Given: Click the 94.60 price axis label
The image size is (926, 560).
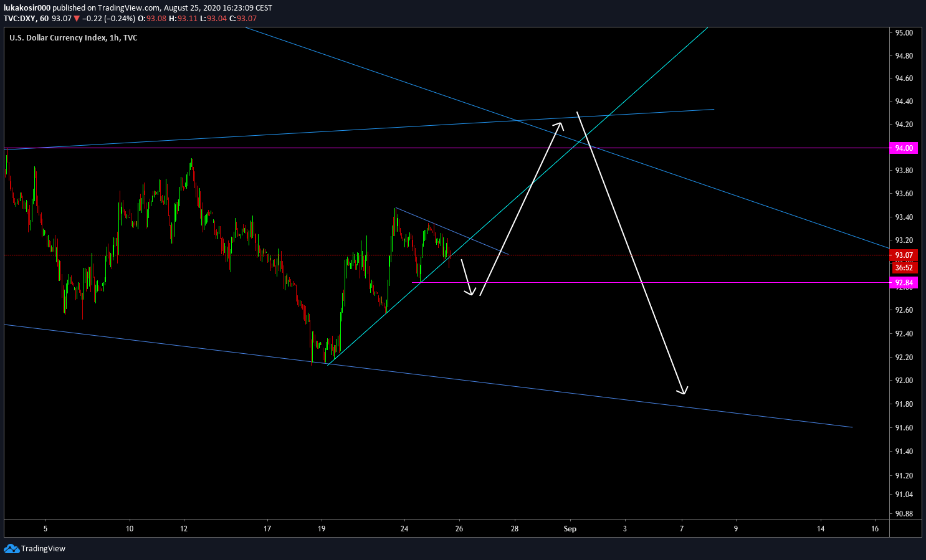Looking at the screenshot, I should pyautogui.click(x=904, y=78).
